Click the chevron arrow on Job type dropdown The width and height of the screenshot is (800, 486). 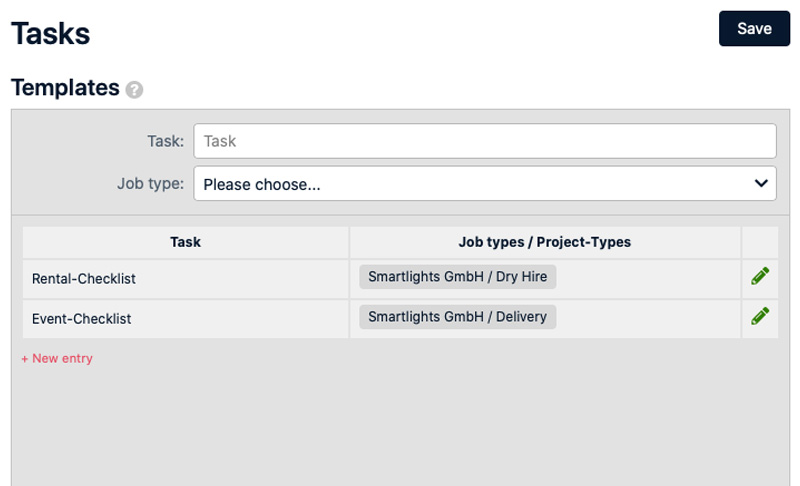tap(759, 184)
